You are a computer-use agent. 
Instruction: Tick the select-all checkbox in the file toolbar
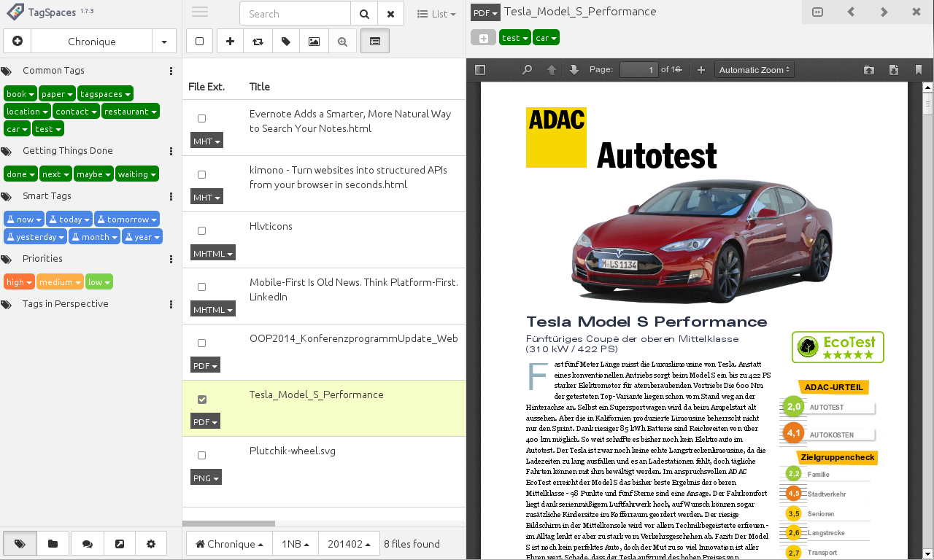[199, 42]
